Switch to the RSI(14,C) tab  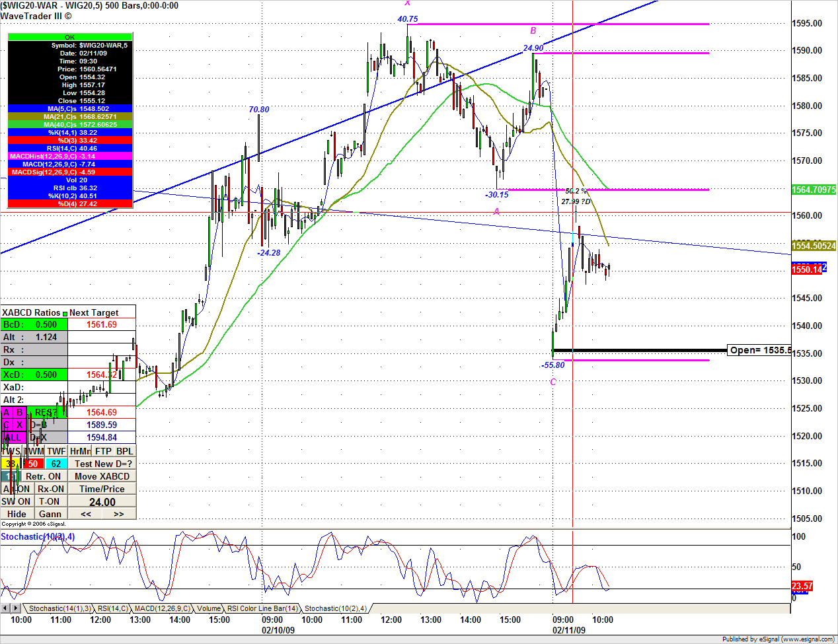point(112,608)
